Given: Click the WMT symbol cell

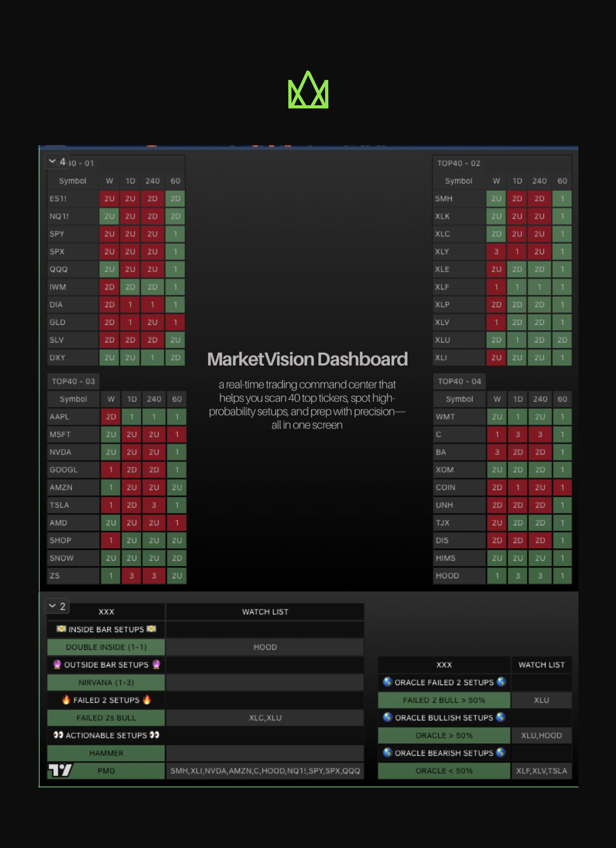Looking at the screenshot, I should point(459,417).
